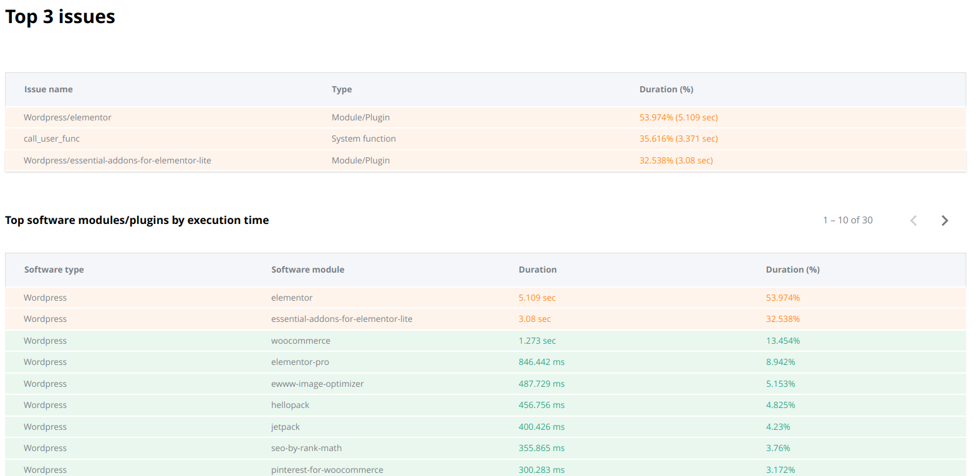Select the woocommerce module cell
Viewport: 980px width, 476px height.
point(300,341)
